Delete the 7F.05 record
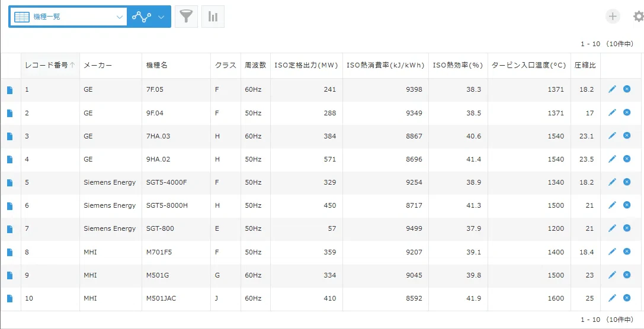The width and height of the screenshot is (644, 329). [627, 89]
